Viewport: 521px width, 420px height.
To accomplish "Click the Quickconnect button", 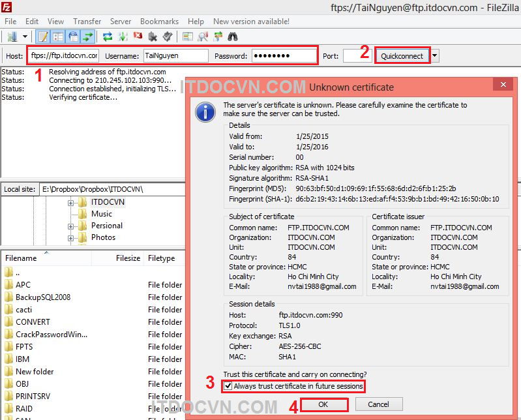I will tap(402, 56).
